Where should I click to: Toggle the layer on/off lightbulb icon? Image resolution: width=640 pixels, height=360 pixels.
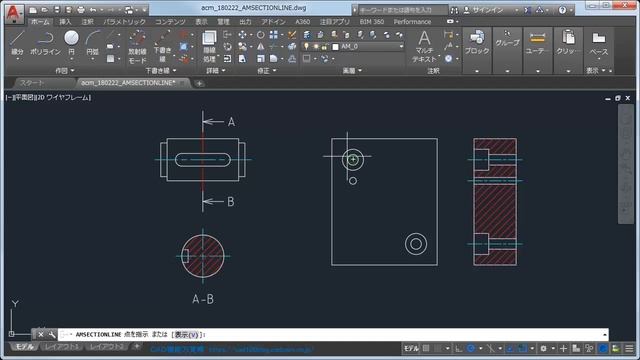306,47
